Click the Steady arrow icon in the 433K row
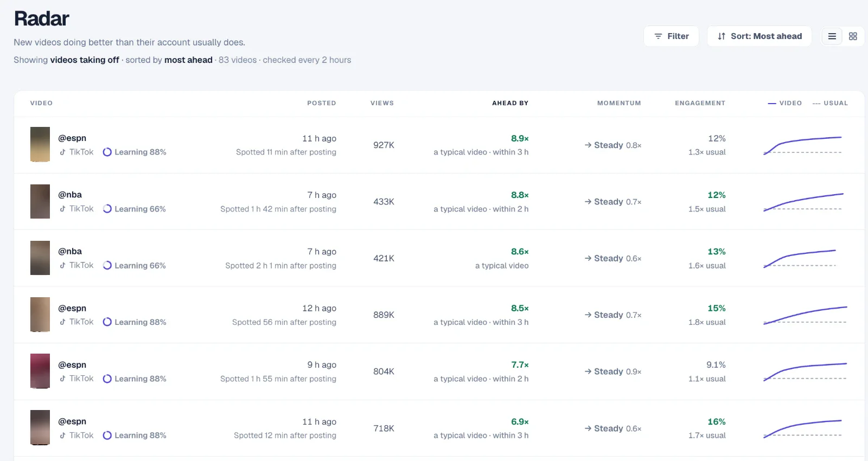 (588, 202)
